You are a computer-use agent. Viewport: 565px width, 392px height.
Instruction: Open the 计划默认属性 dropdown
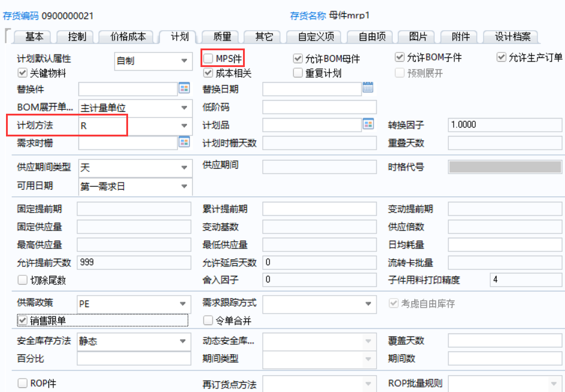184,60
